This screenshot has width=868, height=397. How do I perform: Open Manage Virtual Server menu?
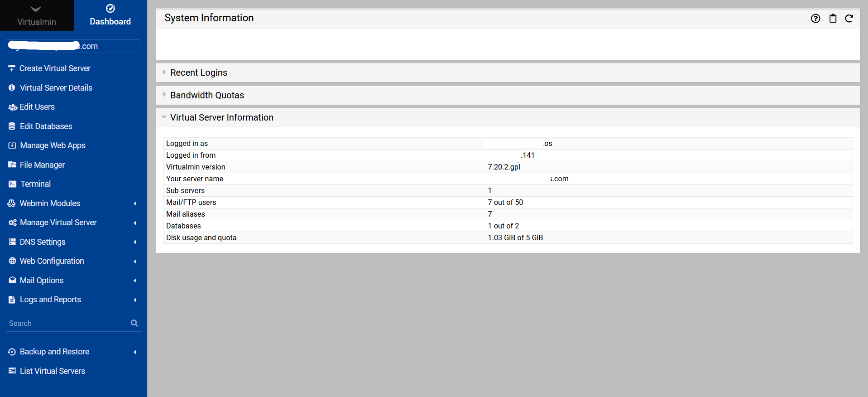(58, 223)
